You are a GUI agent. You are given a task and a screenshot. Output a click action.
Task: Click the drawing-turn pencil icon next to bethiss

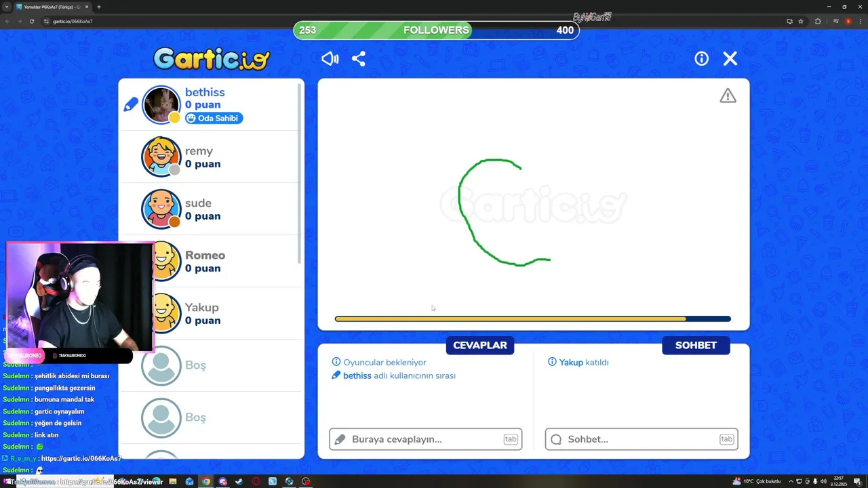pos(131,104)
